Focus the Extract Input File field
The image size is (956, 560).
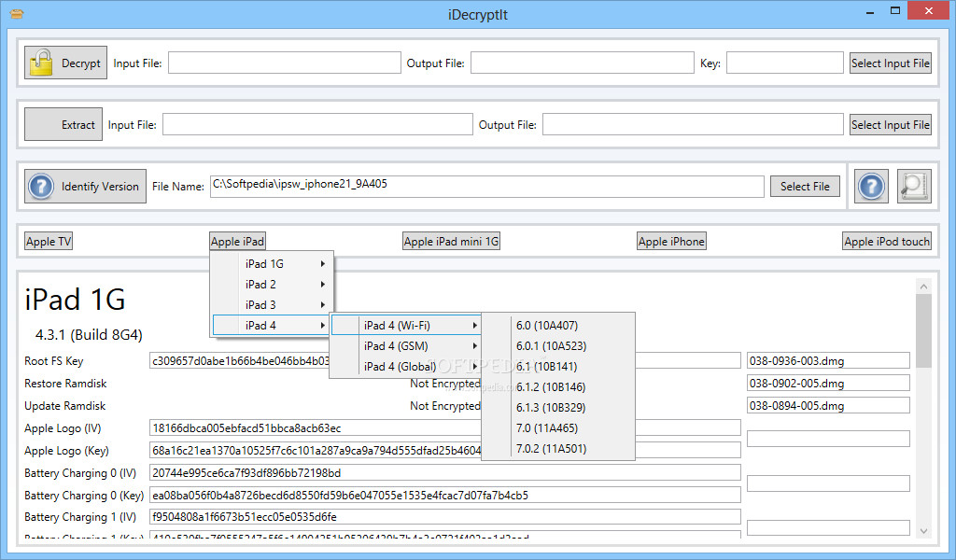[317, 124]
